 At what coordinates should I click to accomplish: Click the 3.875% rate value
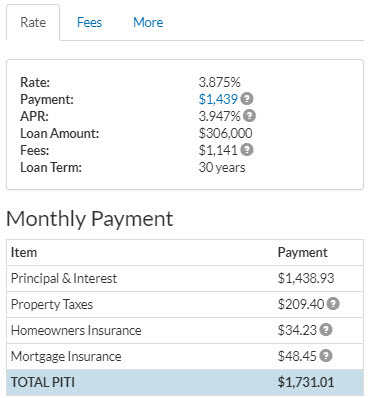pos(219,82)
